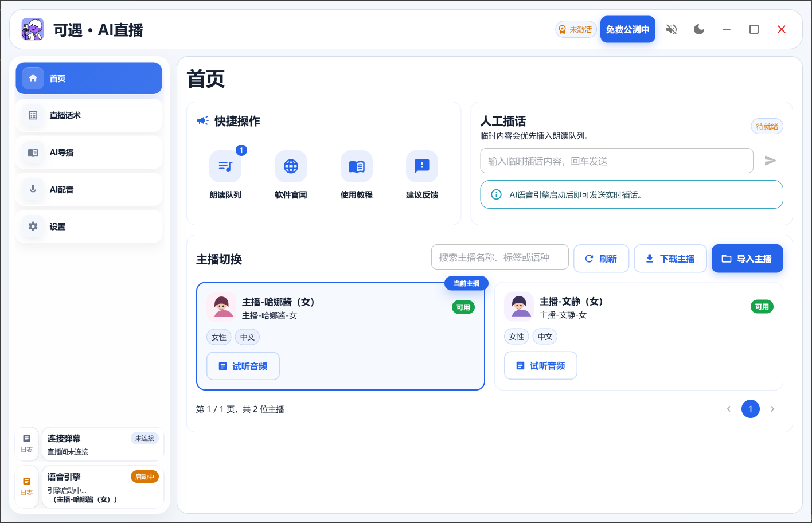The height and width of the screenshot is (523, 812).
Task: Click the 快捷操作 megaphone icon
Action: 203,120
